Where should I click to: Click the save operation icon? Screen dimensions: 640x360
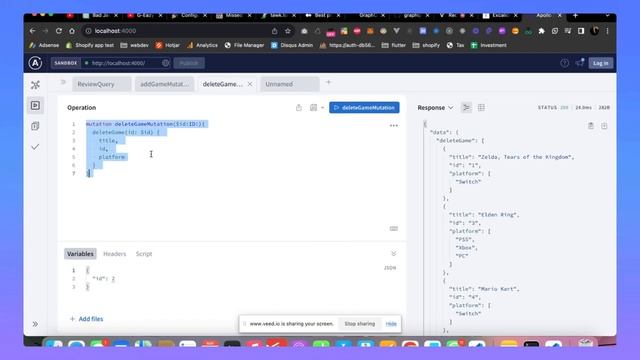click(313, 108)
